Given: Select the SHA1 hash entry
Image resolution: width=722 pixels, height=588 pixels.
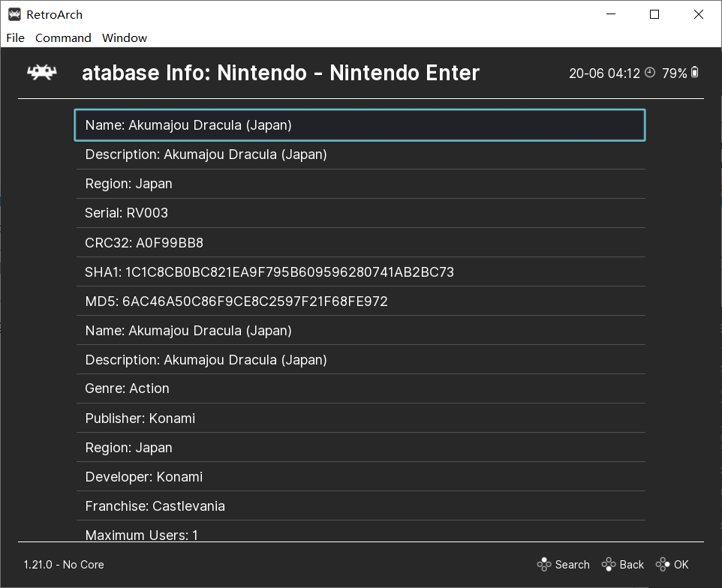Looking at the screenshot, I should click(x=360, y=272).
